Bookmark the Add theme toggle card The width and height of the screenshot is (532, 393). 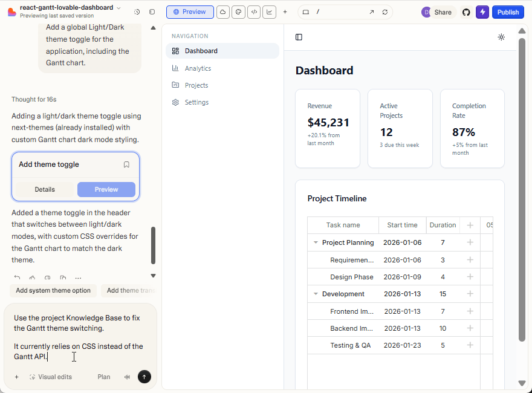point(126,164)
